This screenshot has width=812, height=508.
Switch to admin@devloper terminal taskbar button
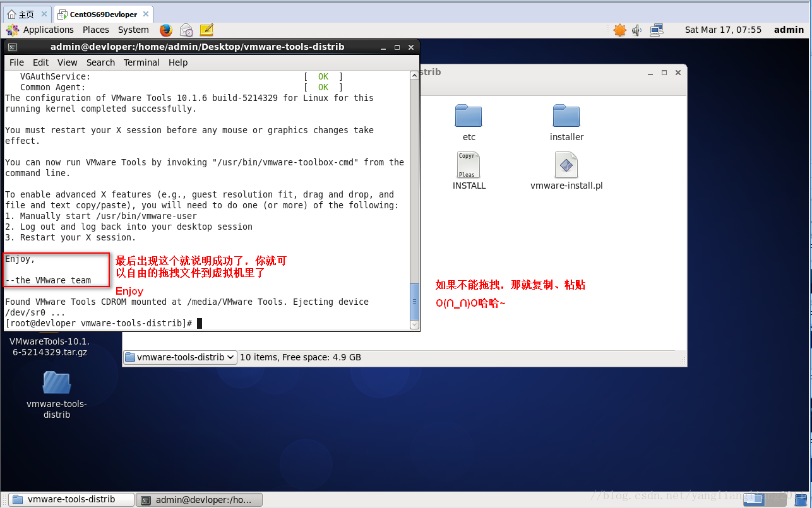pyautogui.click(x=200, y=500)
